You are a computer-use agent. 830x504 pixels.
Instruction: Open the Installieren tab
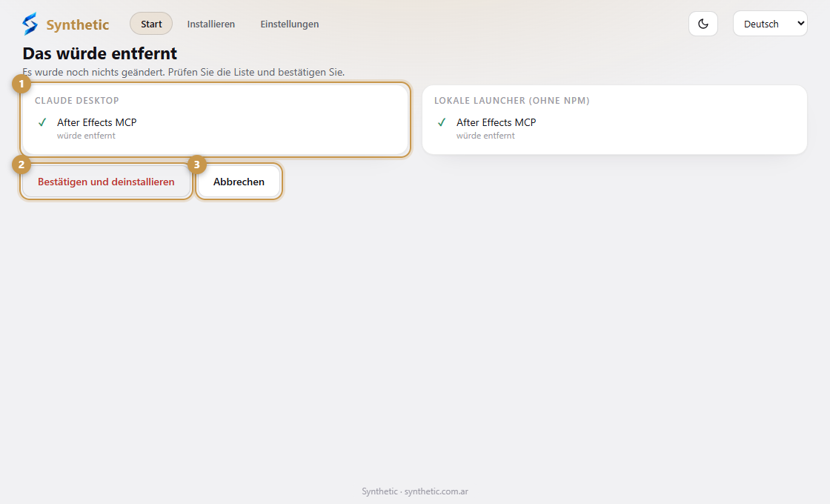pos(210,24)
